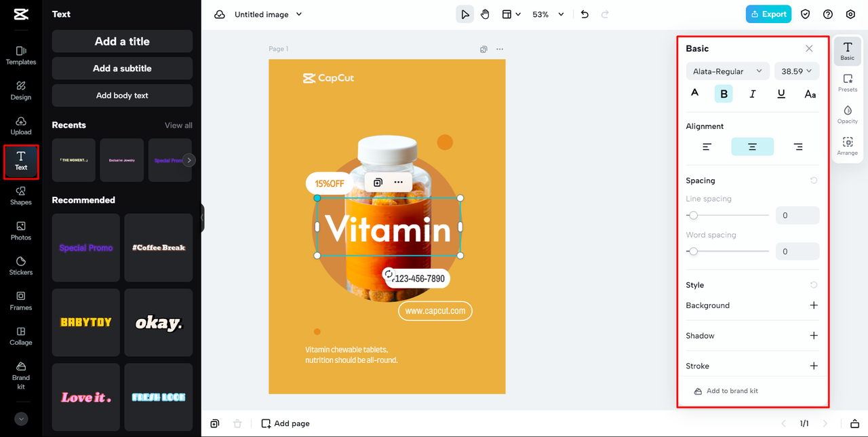Screen dimensions: 868x437
Task: Open the Frames sidebar panel
Action: (21, 302)
